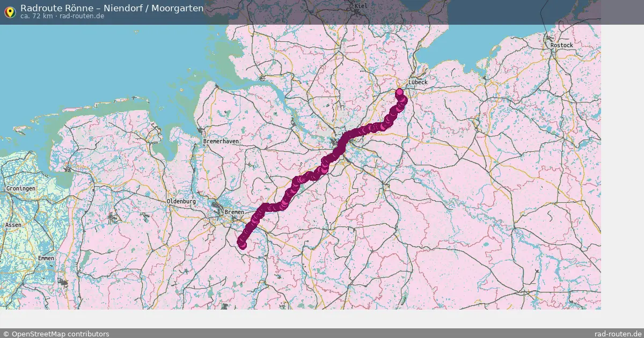This screenshot has height=338, width=644.
Task: Click the Assen city label
Action: pyautogui.click(x=13, y=225)
